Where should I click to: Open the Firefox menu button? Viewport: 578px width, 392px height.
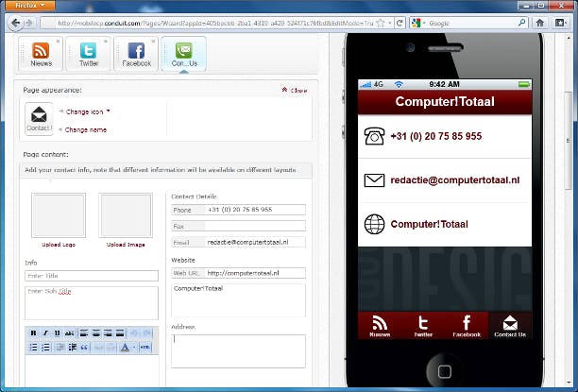30,5
